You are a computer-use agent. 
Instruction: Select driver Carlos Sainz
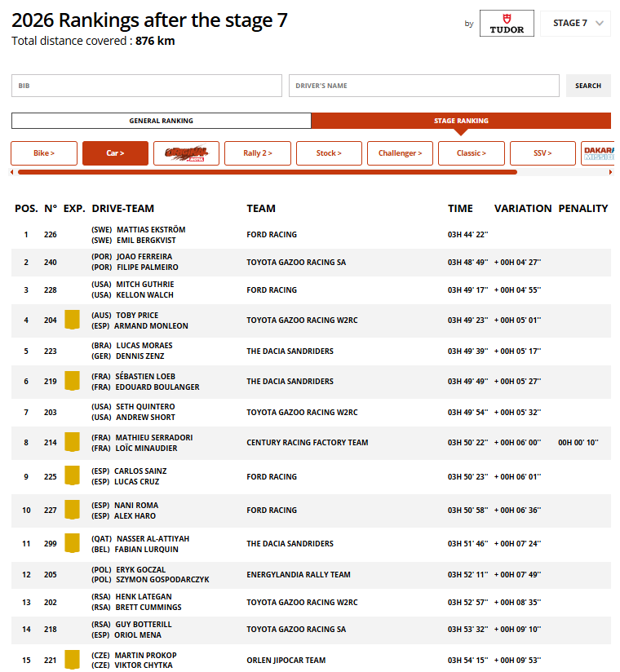pos(140,471)
